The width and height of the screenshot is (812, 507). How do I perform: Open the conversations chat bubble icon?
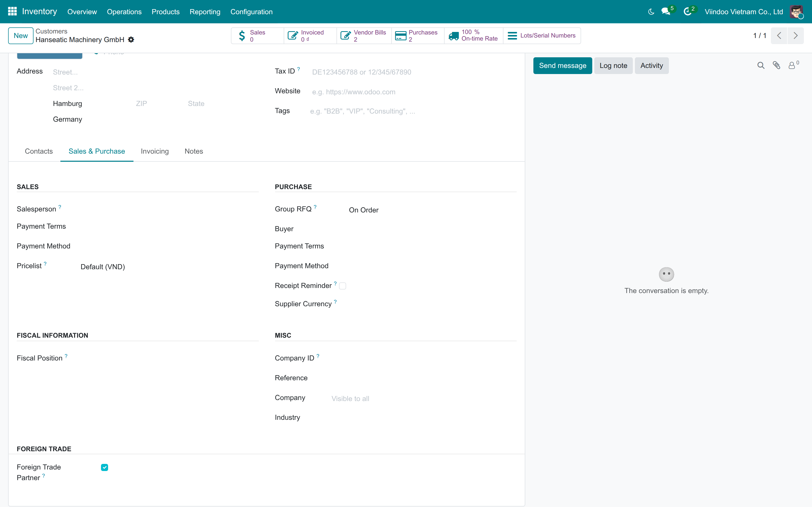(x=666, y=11)
